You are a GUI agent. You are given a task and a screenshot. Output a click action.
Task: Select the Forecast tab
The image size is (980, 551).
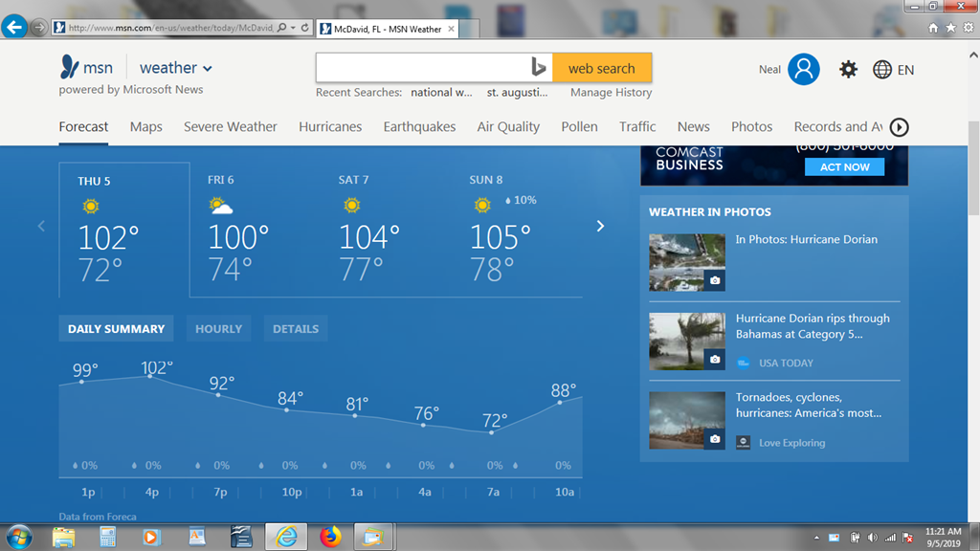click(x=84, y=127)
